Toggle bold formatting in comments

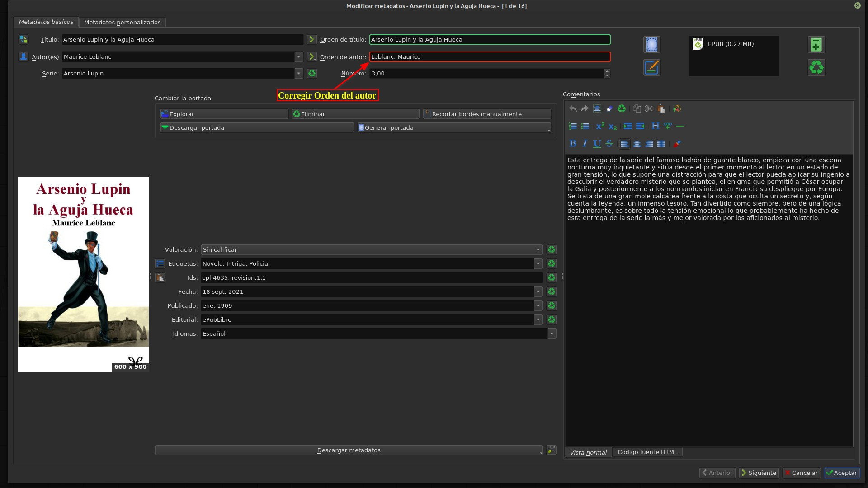pos(573,144)
